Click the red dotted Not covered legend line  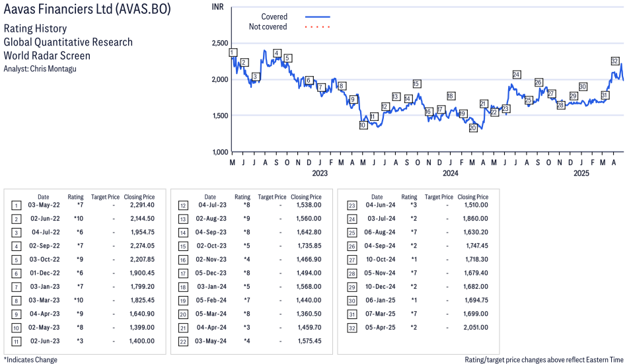(x=318, y=27)
